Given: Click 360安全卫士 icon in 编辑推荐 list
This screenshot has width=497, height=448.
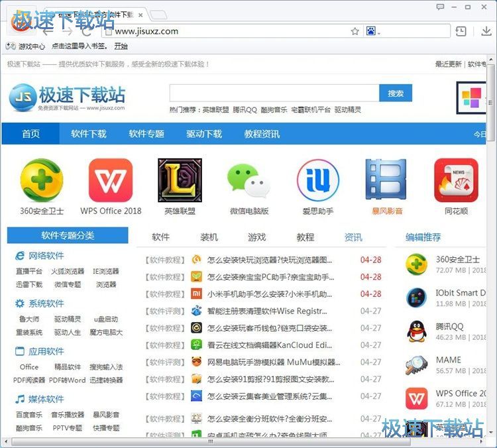Looking at the screenshot, I should click(x=417, y=264).
